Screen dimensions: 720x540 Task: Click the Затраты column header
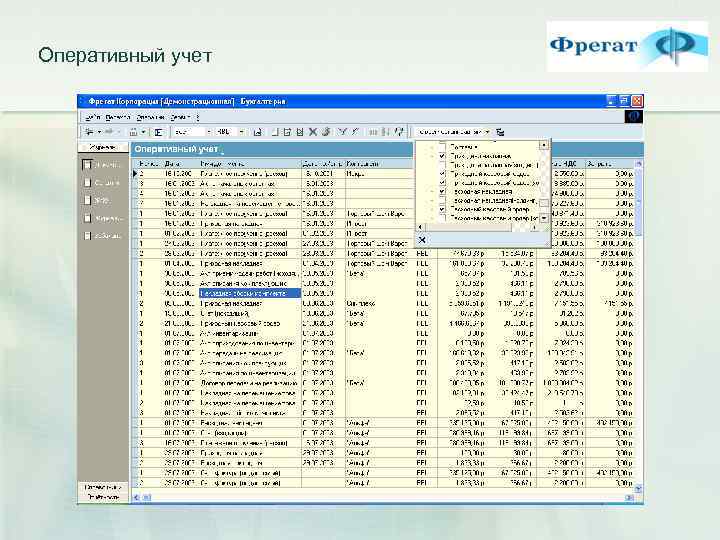click(610, 163)
